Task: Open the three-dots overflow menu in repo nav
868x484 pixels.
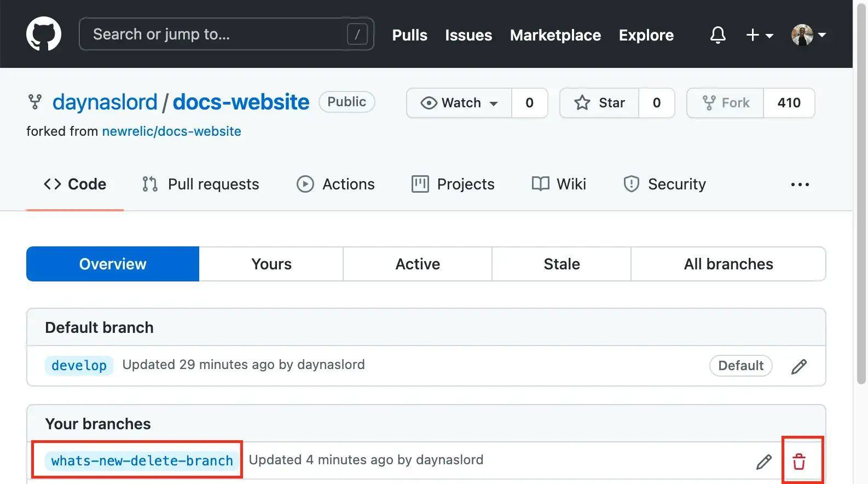Action: (800, 185)
